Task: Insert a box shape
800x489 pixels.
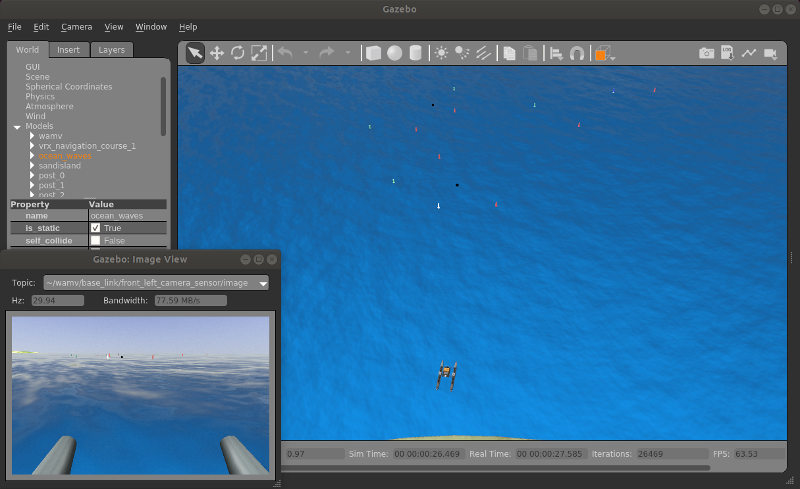Action: pos(373,53)
